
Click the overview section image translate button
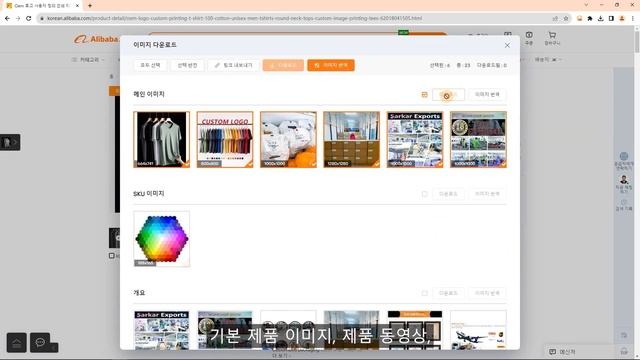[x=487, y=293]
